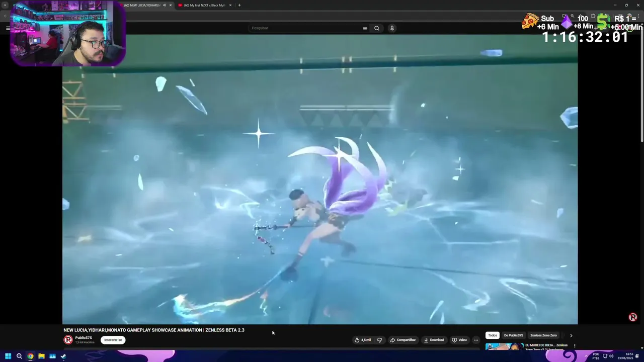The width and height of the screenshot is (644, 362).
Task: Open the PublicS7S channel name link
Action: coord(84,338)
